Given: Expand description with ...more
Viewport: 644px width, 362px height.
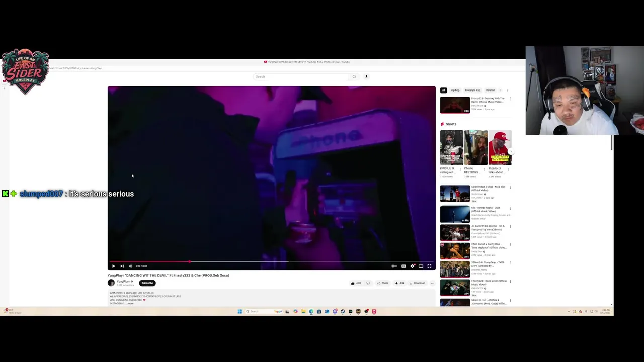Looking at the screenshot, I should point(130,303).
